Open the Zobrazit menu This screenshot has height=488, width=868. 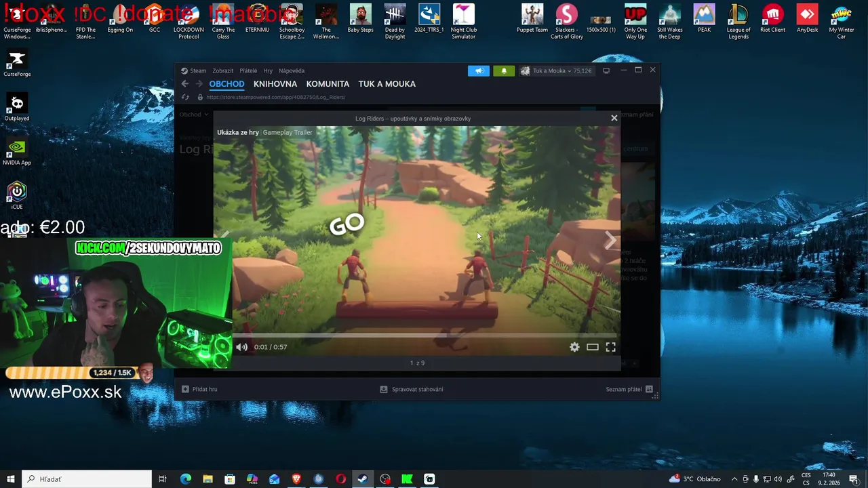[222, 70]
